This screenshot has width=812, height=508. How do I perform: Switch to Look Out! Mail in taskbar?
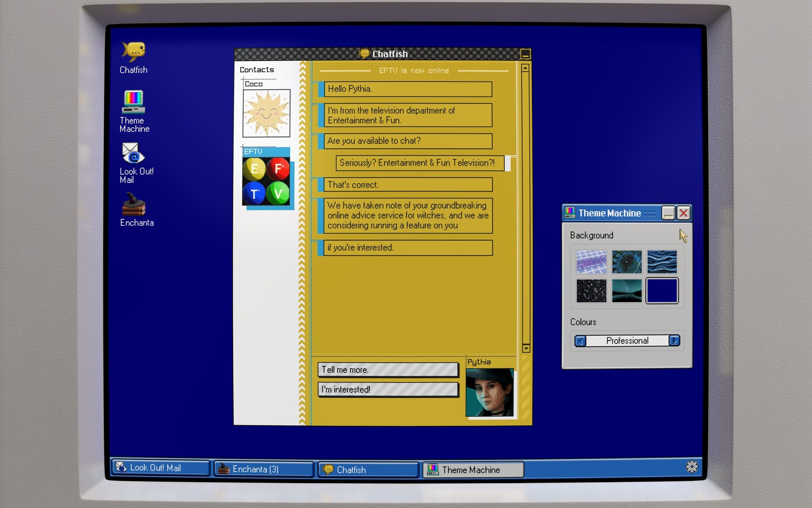coord(161,468)
